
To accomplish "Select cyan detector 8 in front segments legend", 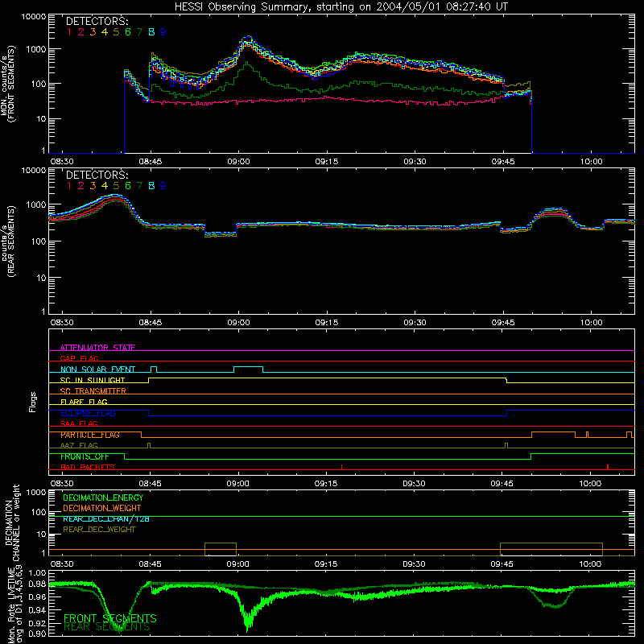I will pos(151,32).
